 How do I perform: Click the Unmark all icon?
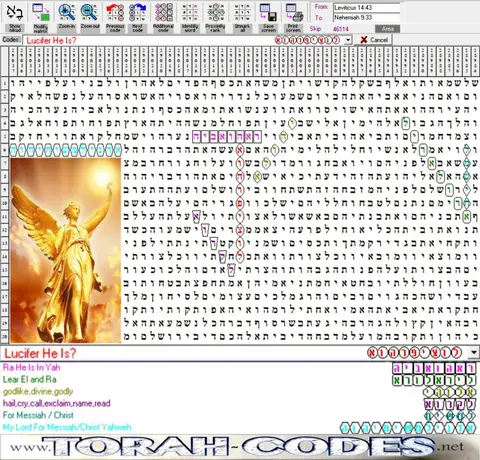click(x=242, y=12)
